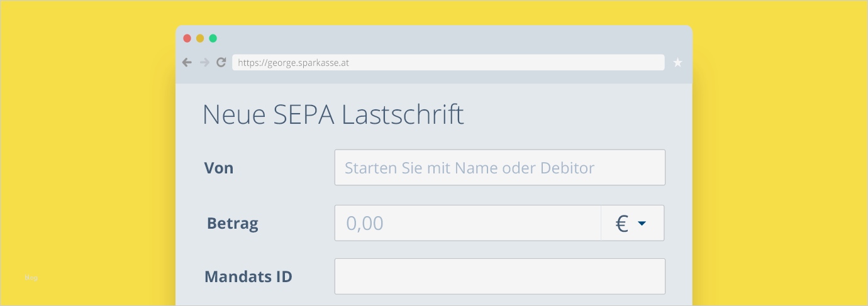Click the € currency symbol
868x306 pixels.
(621, 224)
